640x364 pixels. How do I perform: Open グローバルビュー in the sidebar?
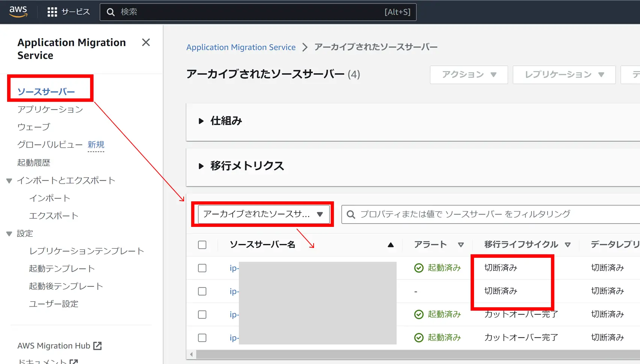coord(50,145)
